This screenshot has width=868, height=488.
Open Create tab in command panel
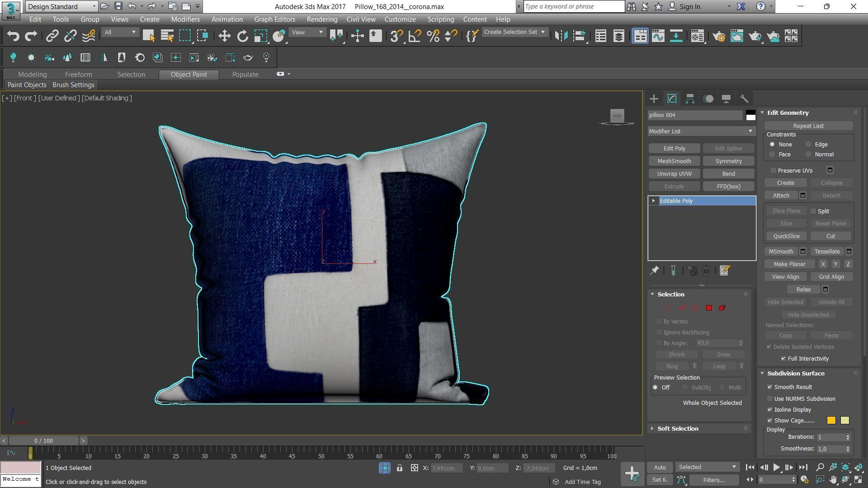click(x=654, y=99)
